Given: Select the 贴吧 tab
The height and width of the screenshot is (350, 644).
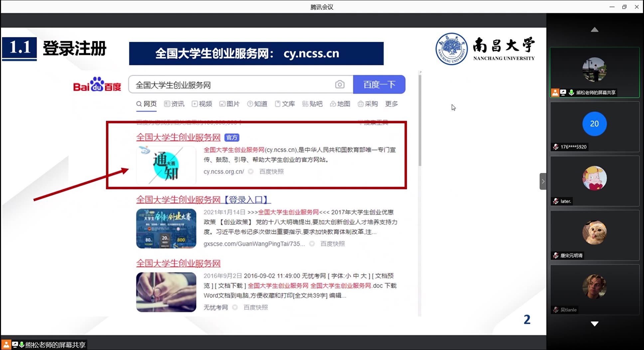Looking at the screenshot, I should (x=313, y=104).
